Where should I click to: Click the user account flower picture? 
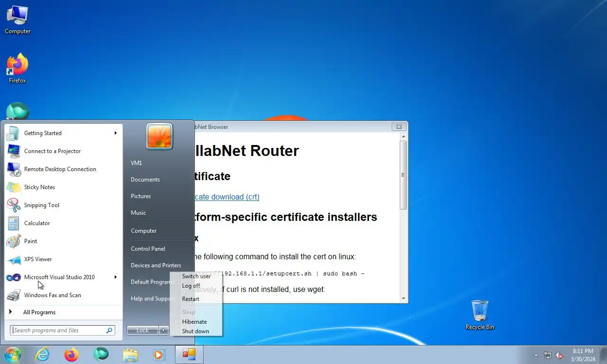point(159,136)
